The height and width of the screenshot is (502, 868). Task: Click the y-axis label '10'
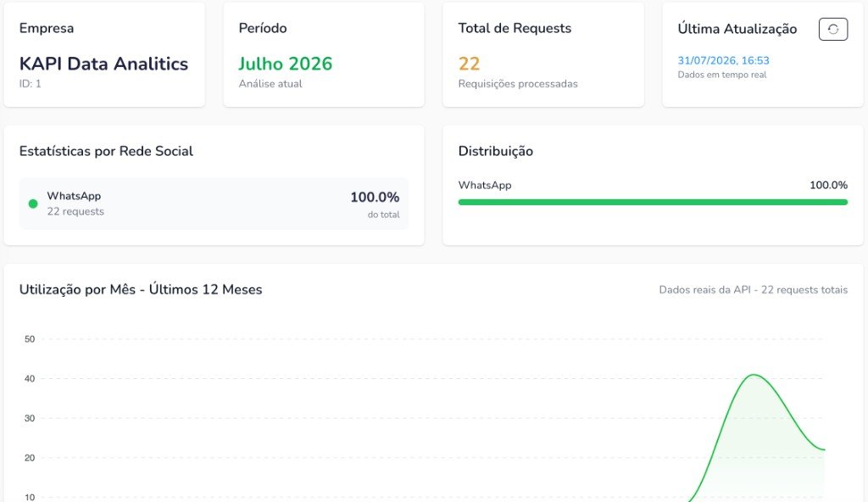(30, 497)
